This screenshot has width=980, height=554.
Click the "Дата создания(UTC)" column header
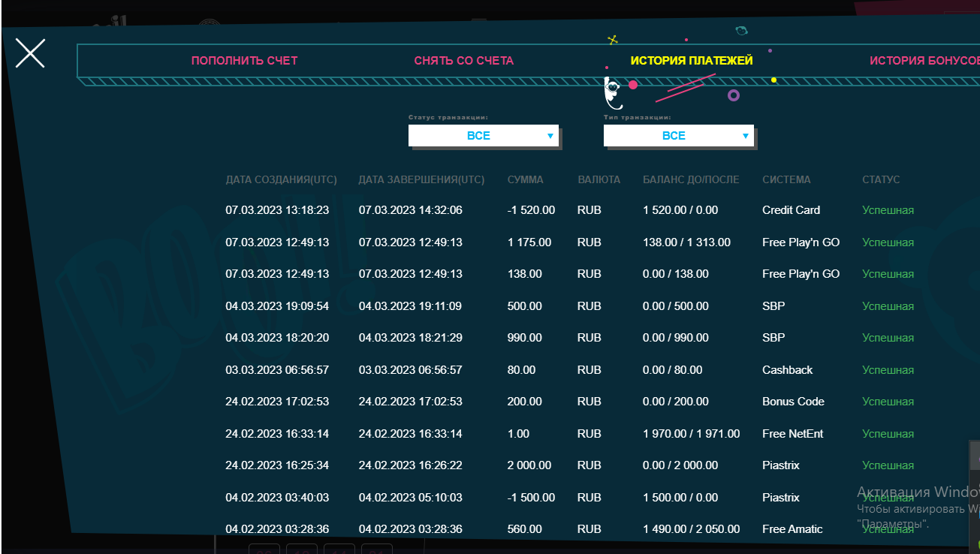[281, 180]
